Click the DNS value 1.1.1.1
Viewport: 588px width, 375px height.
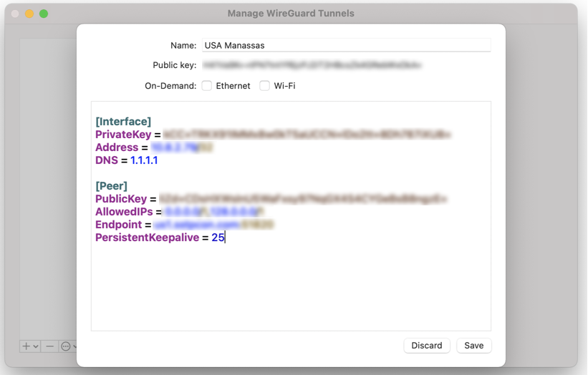(144, 160)
